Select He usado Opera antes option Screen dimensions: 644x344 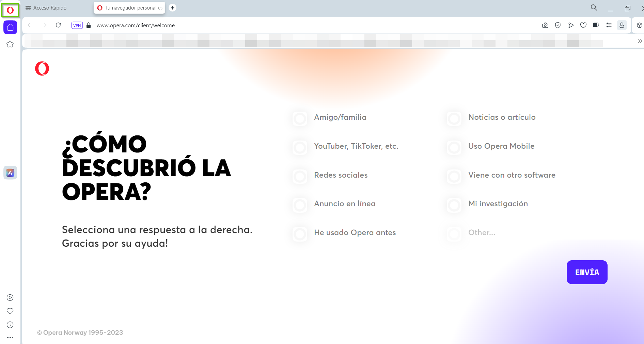(x=300, y=234)
